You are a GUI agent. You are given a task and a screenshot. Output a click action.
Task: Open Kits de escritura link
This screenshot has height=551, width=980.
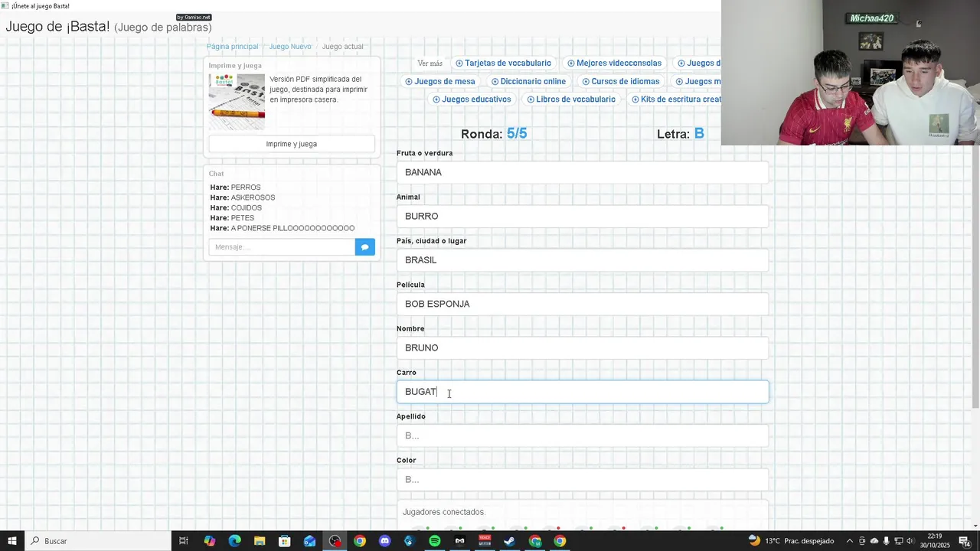pos(676,99)
